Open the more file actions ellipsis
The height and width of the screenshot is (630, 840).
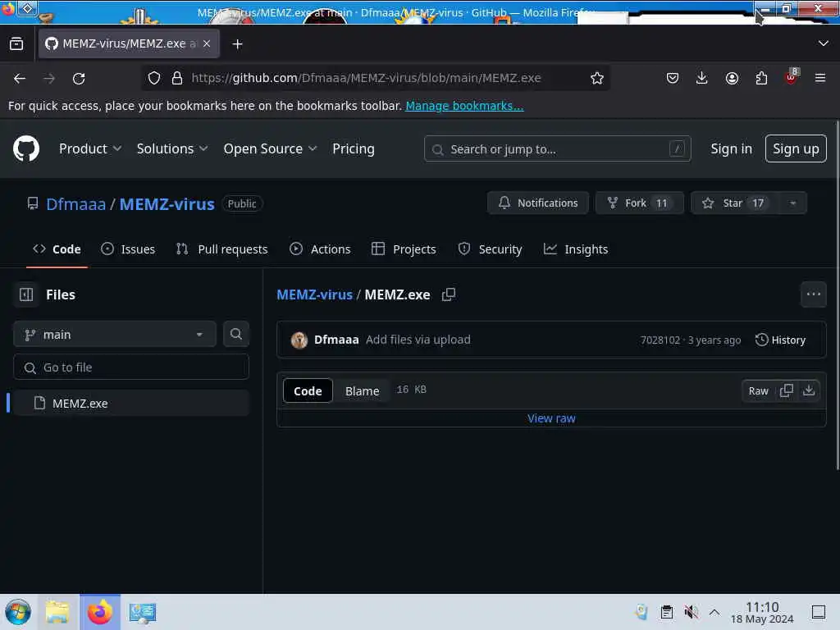point(813,294)
